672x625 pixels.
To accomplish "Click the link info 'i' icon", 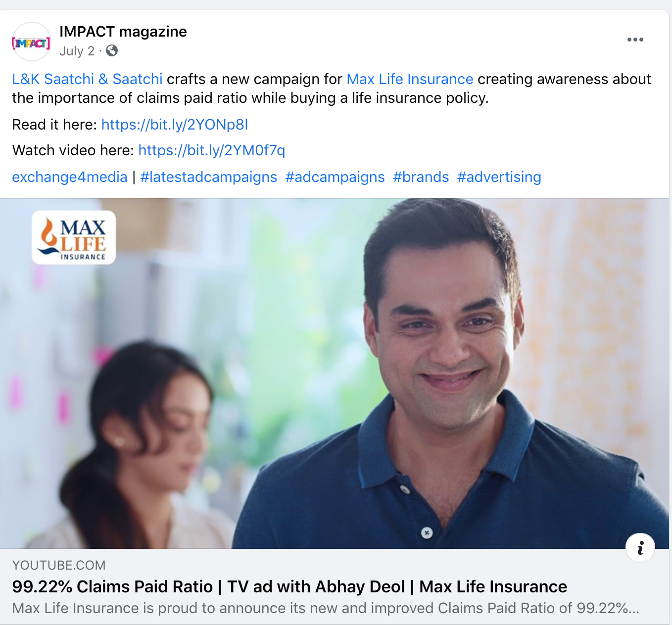I will click(640, 547).
